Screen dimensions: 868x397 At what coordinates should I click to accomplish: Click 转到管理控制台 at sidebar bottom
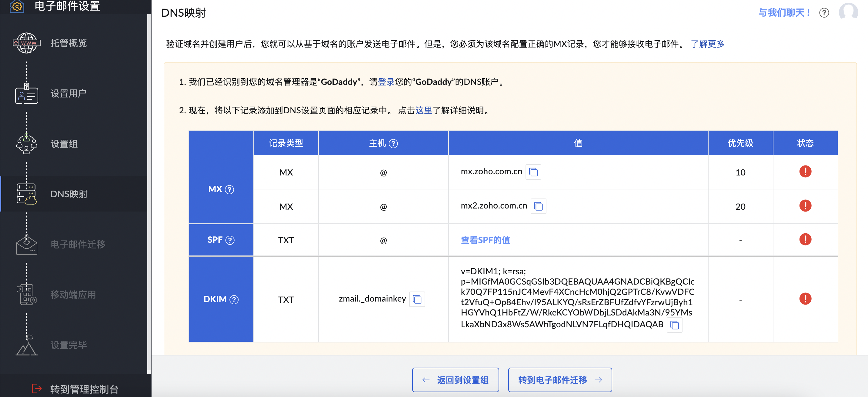click(84, 389)
